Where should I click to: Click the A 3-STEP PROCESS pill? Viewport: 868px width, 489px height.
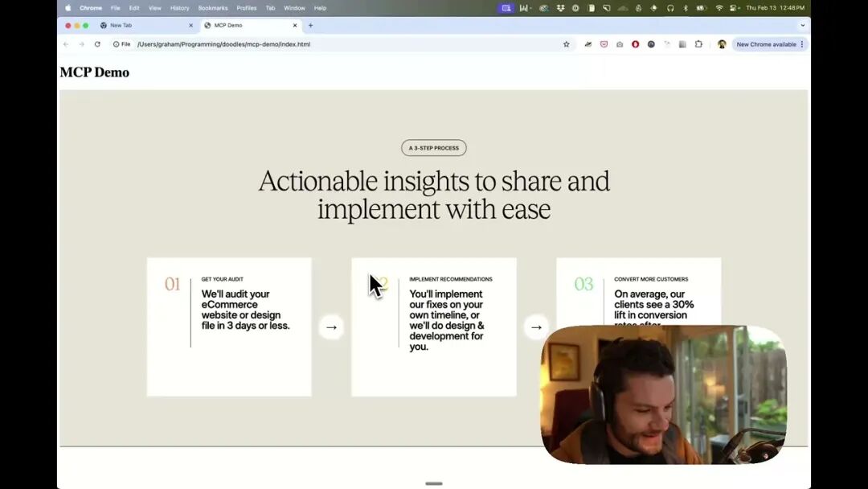433,148
